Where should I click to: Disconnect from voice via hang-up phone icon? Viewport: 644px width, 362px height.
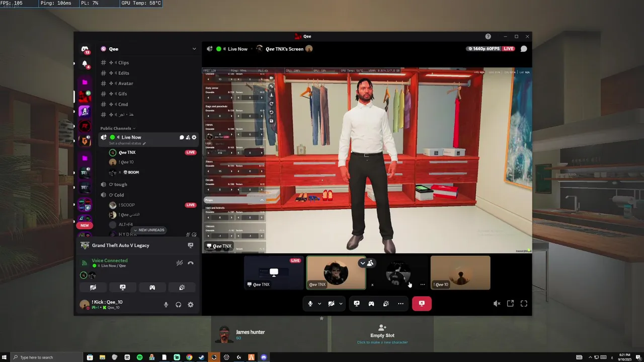tap(191, 263)
